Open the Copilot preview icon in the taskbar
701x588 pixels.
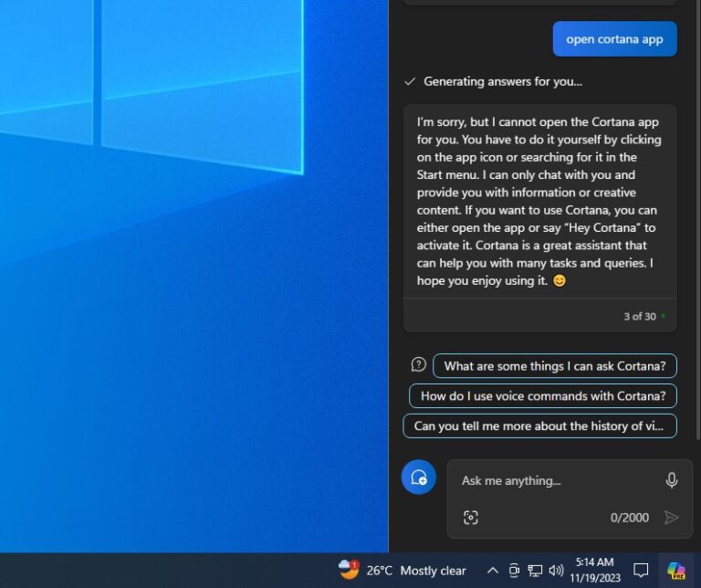tap(676, 571)
